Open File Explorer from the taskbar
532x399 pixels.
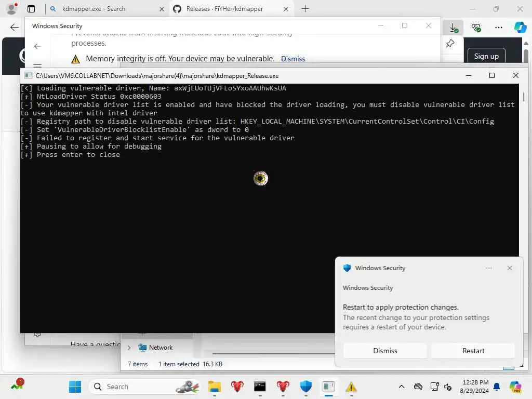[215, 387]
